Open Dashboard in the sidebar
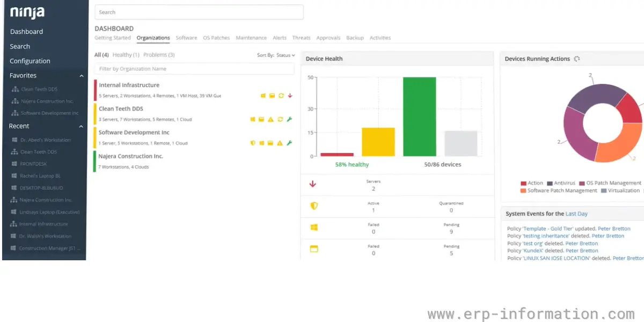 [26, 32]
